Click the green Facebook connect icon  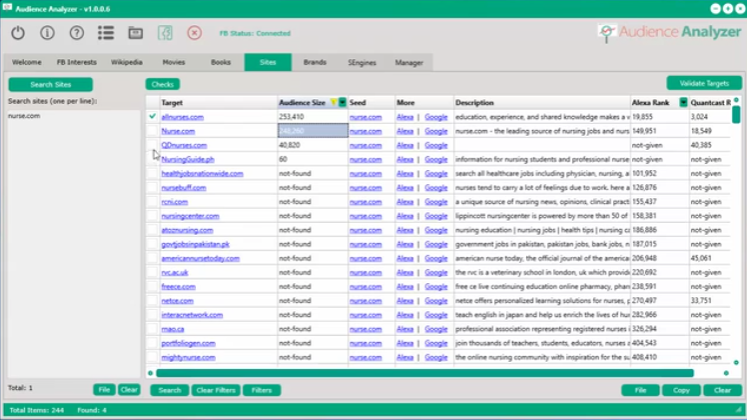pyautogui.click(x=165, y=33)
